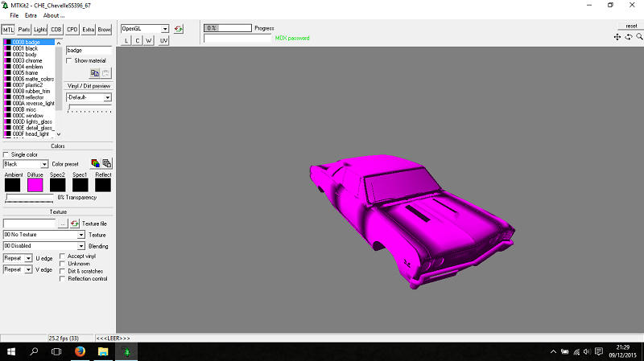Image resolution: width=644 pixels, height=361 pixels.
Task: Switch to the MTL tab
Action: pyautogui.click(x=8, y=30)
